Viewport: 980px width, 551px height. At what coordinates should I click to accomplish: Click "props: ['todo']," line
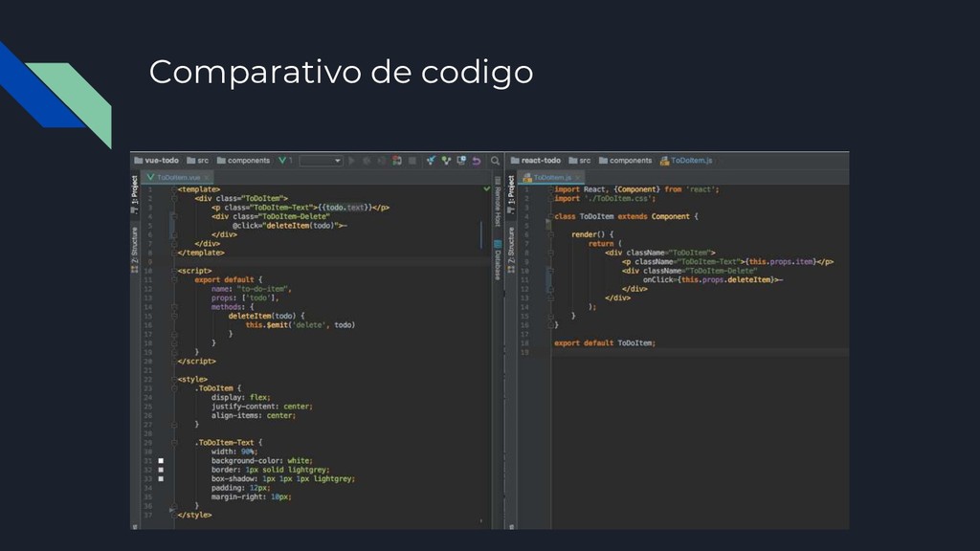(x=245, y=298)
